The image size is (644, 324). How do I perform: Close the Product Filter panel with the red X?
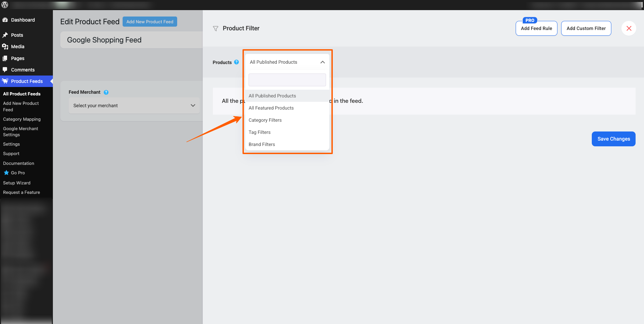point(629,28)
